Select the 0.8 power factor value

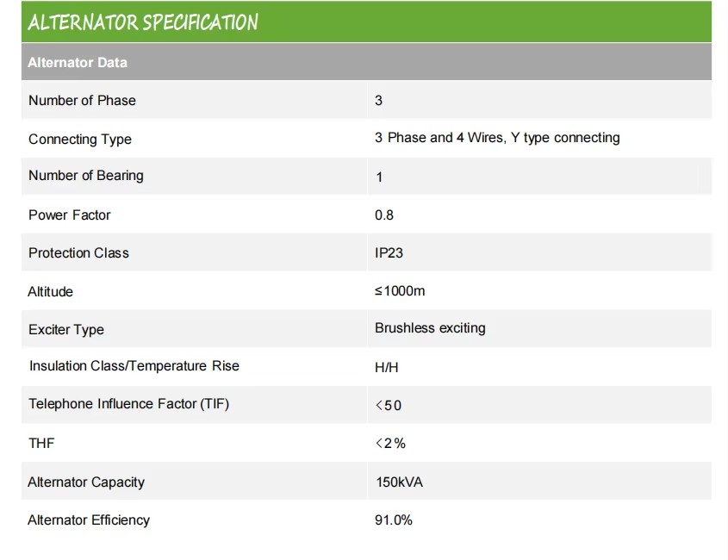click(384, 215)
